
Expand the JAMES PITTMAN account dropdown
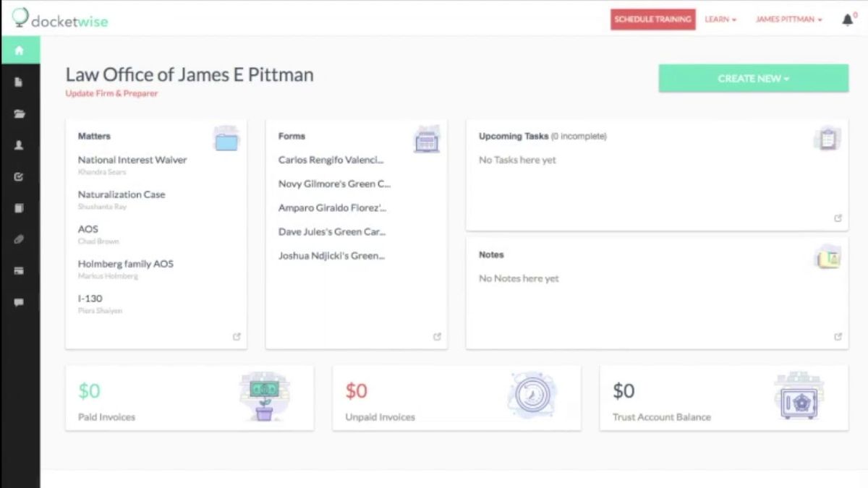click(788, 20)
